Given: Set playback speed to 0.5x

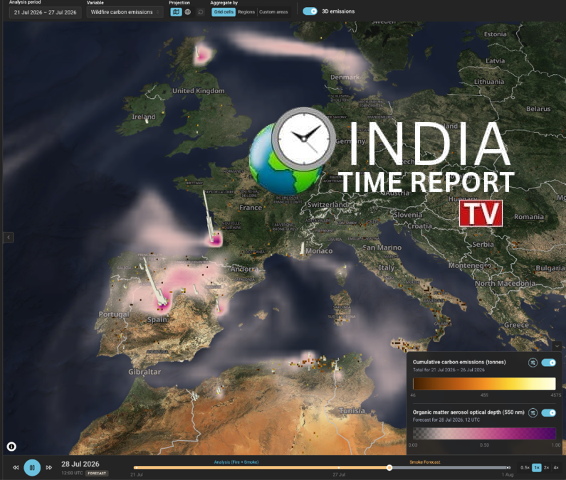Looking at the screenshot, I should pos(525,468).
